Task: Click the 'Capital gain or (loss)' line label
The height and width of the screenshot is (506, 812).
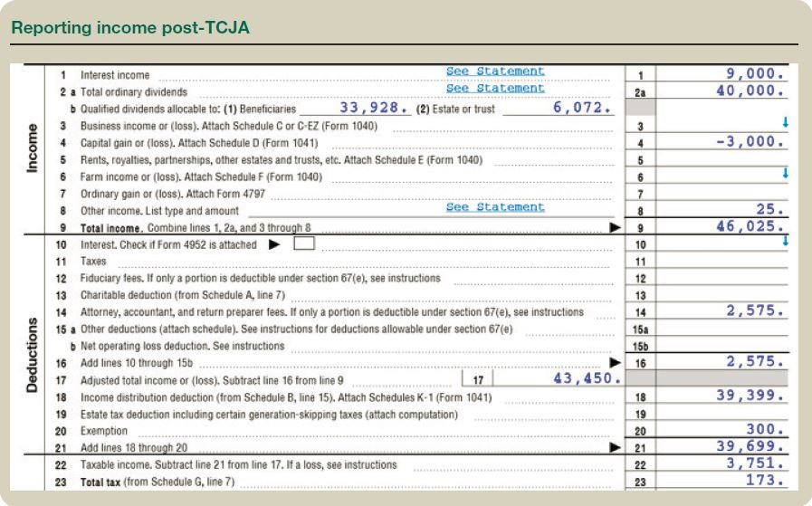Action: [199, 143]
